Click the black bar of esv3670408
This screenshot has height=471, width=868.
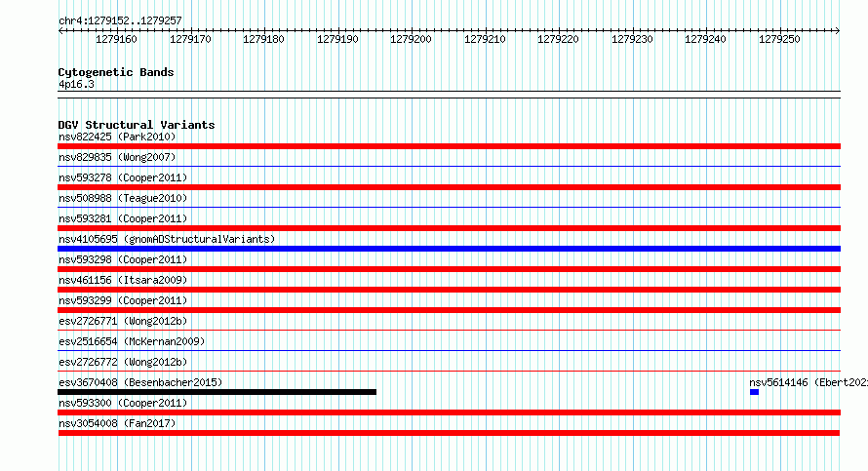point(217,392)
